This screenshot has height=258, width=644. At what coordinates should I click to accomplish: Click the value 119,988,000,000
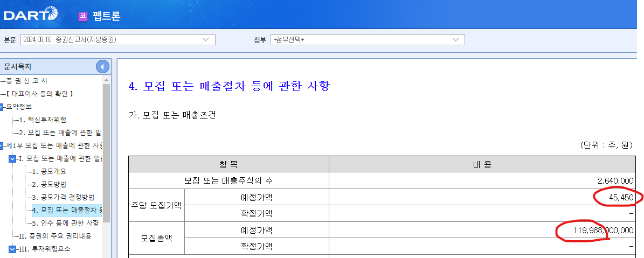point(604,231)
